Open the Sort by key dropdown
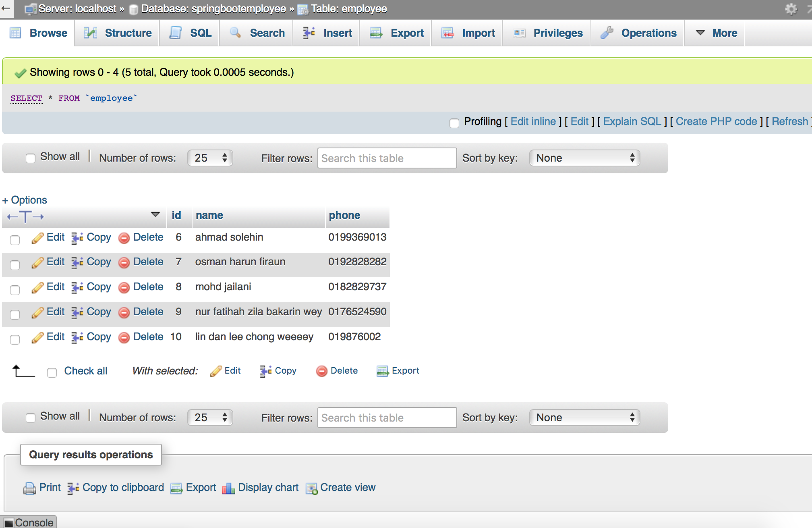Screen dimensions: 812x528 pyautogui.click(x=584, y=158)
